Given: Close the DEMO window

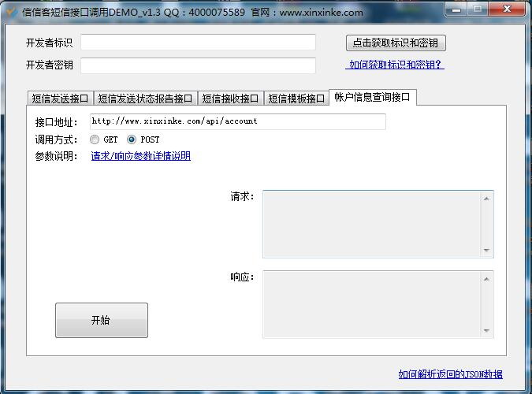Looking at the screenshot, I should (507, 9).
